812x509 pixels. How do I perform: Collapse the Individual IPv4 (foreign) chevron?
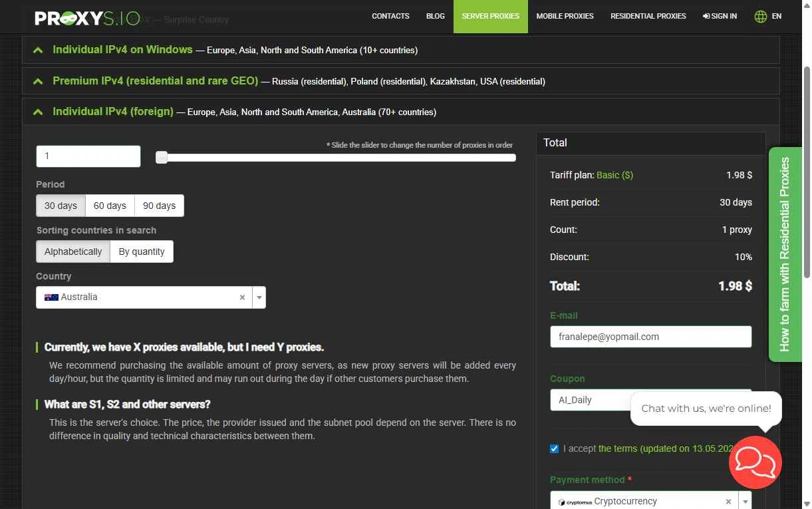[x=38, y=112]
